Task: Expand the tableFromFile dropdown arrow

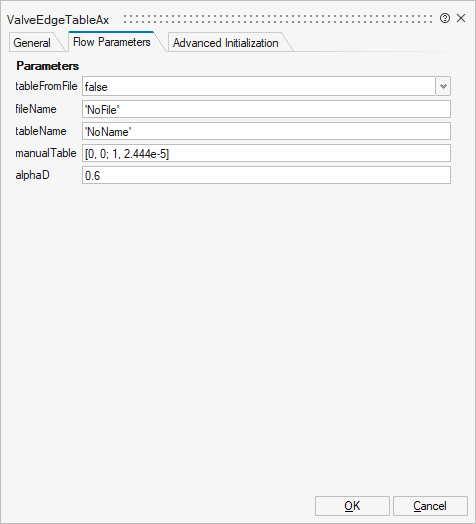Action: tap(443, 86)
